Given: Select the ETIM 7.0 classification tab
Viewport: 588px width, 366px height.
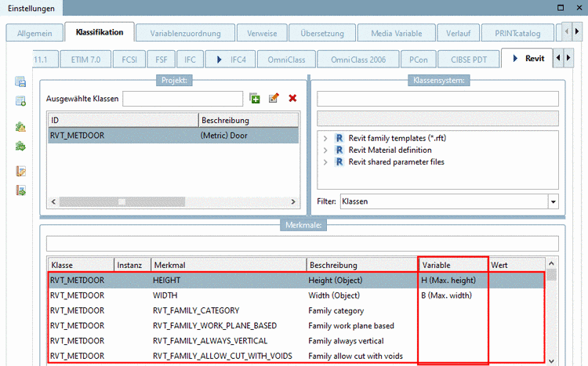Looking at the screenshot, I should pos(85,60).
